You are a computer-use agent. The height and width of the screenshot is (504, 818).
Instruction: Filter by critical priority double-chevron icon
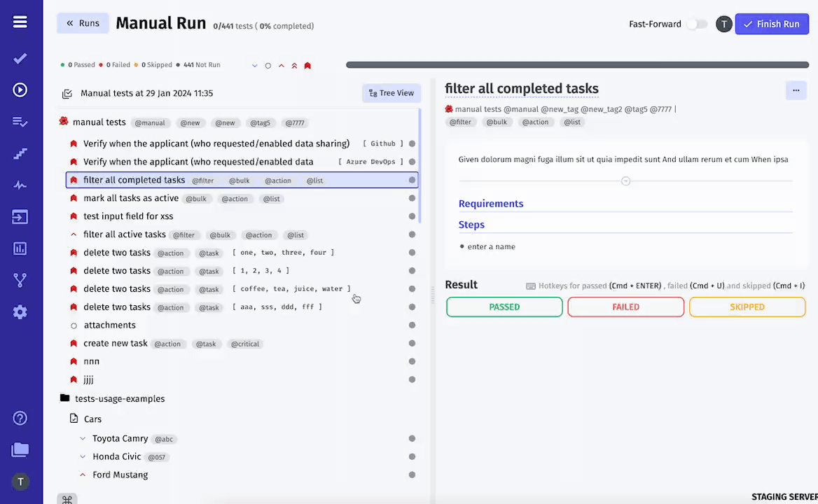[294, 66]
